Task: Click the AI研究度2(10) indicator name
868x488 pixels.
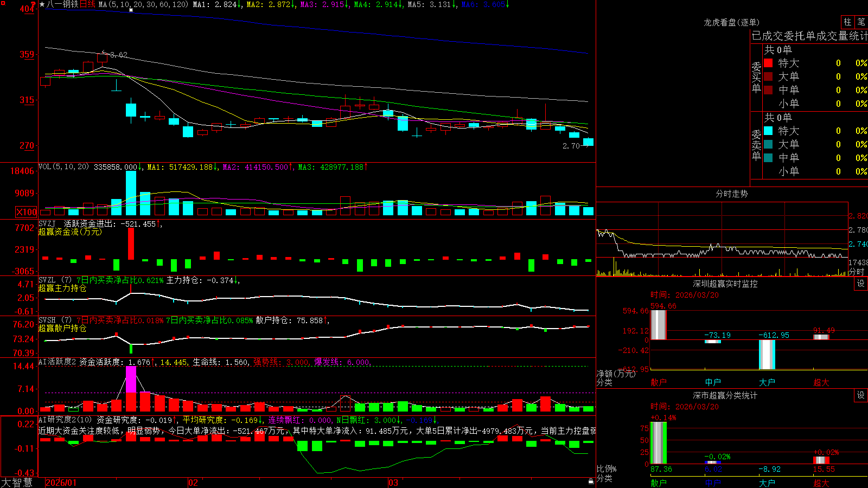Action: [x=65, y=420]
